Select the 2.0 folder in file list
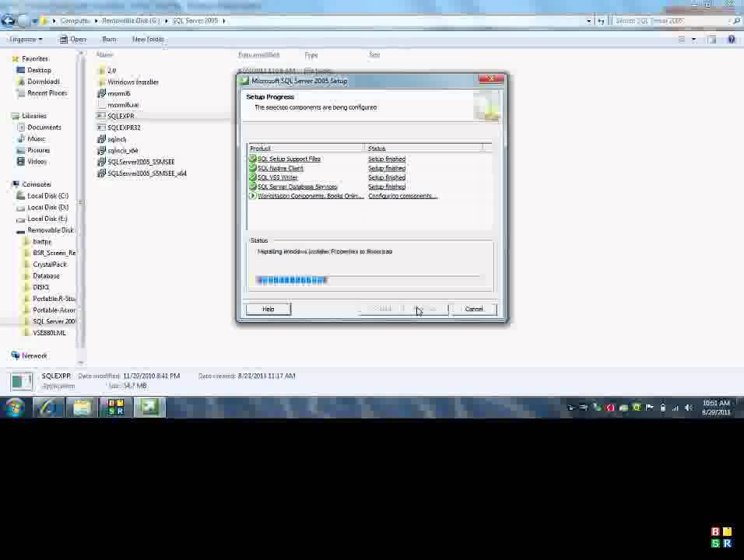 [111, 71]
